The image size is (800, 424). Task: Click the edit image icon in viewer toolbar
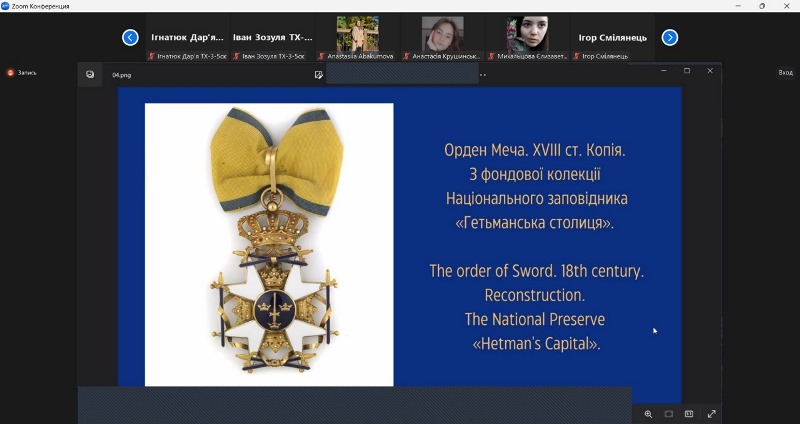319,75
